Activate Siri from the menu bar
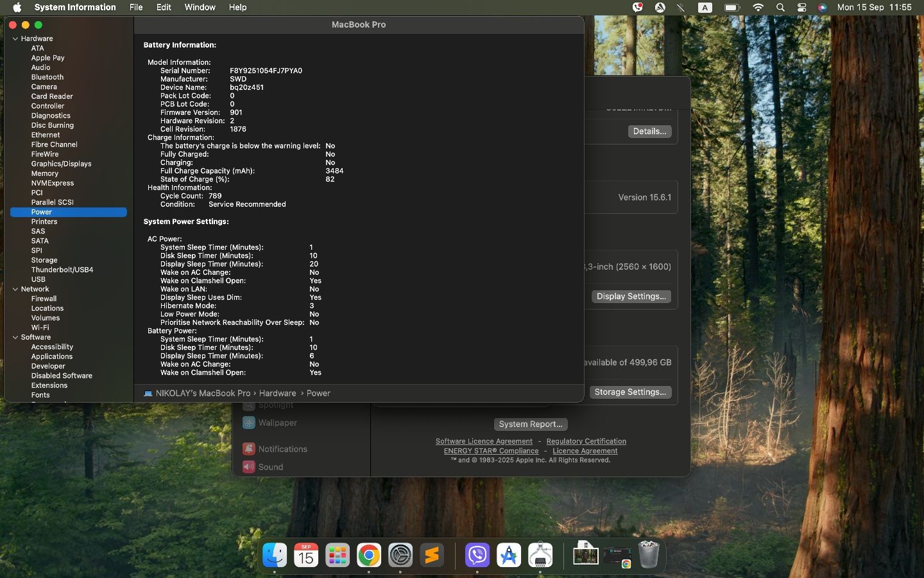924x578 pixels. (822, 7)
